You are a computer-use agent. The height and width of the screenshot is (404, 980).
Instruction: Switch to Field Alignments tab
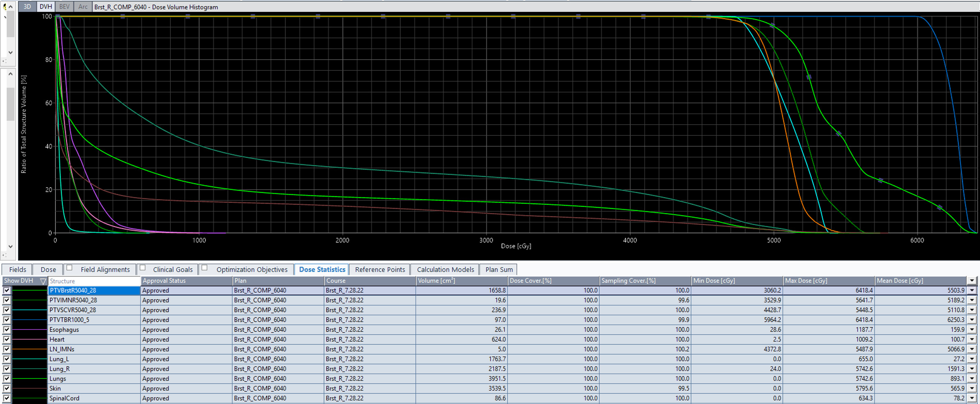105,269
